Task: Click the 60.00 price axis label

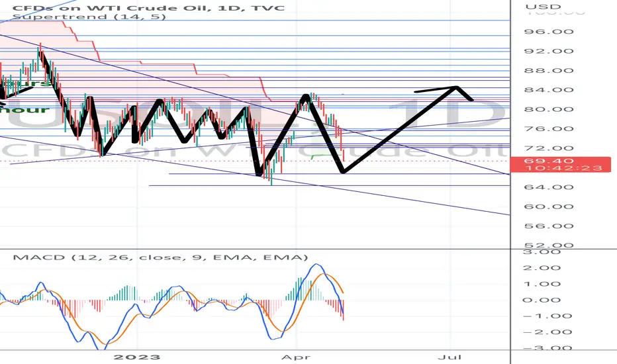Action: pyautogui.click(x=549, y=206)
